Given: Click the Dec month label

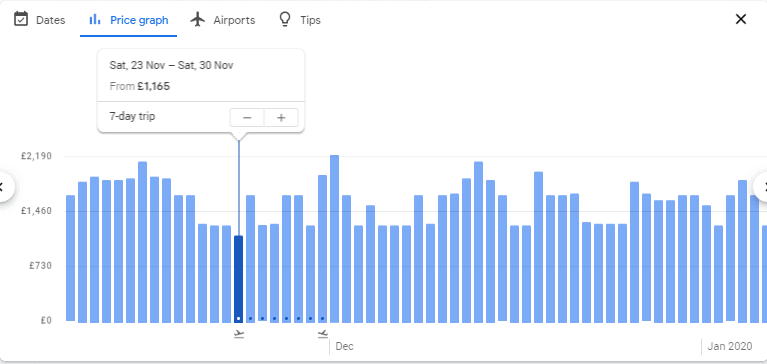Looking at the screenshot, I should [x=344, y=346].
